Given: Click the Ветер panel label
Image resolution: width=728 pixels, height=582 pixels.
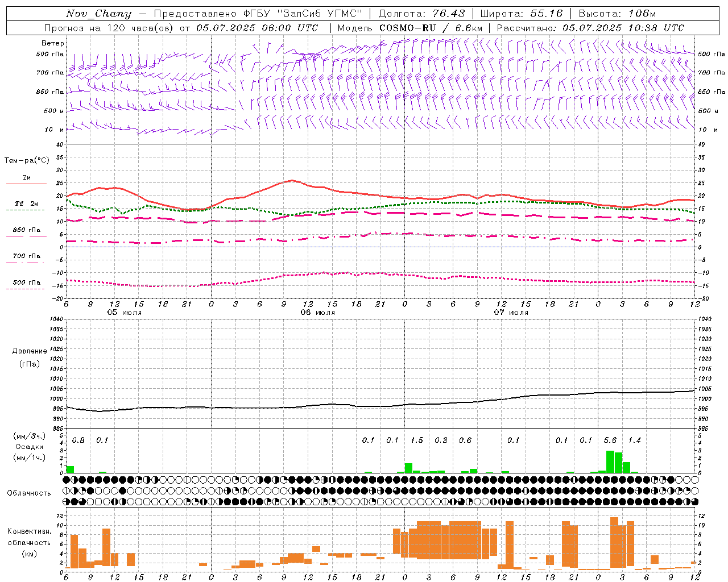Looking at the screenshot, I should click(53, 43).
